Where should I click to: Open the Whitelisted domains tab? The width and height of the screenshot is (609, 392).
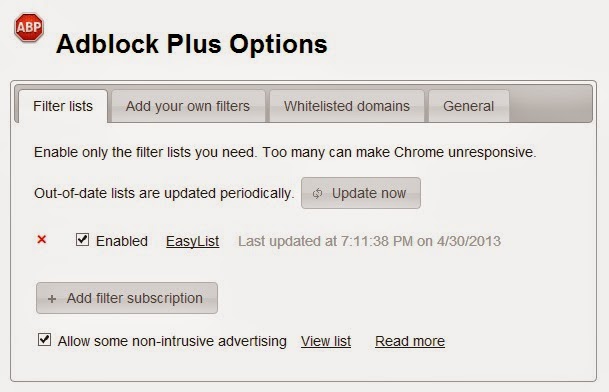(346, 106)
